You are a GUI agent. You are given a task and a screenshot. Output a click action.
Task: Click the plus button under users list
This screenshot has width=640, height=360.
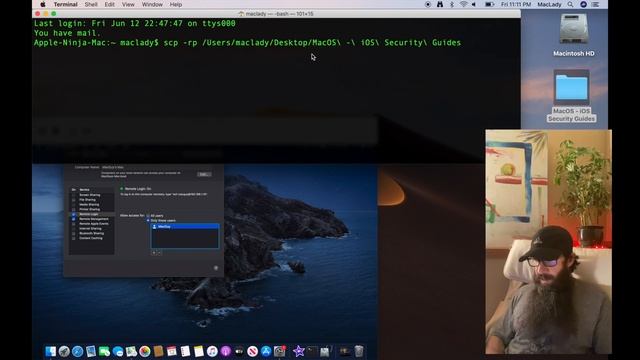pyautogui.click(x=154, y=253)
